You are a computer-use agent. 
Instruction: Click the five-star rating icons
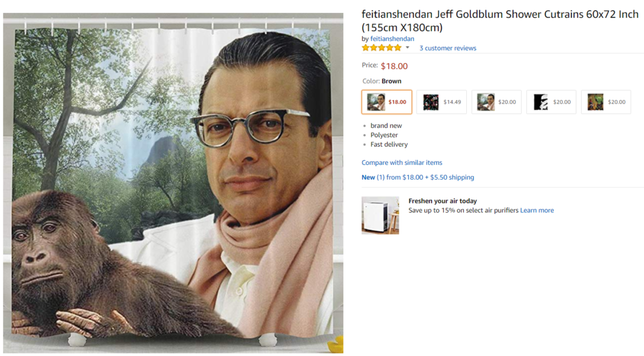(x=381, y=48)
